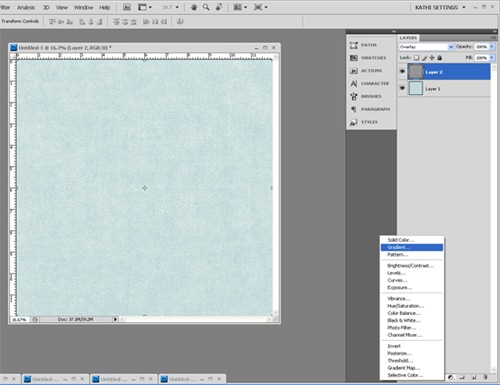
Task: Open the Analysis menu
Action: 26,7
